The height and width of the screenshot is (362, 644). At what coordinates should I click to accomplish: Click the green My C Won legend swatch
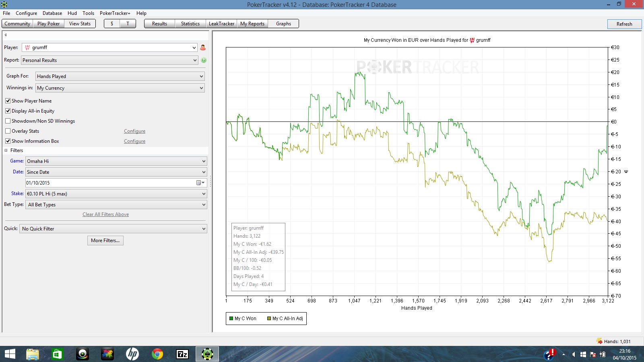coord(231,319)
